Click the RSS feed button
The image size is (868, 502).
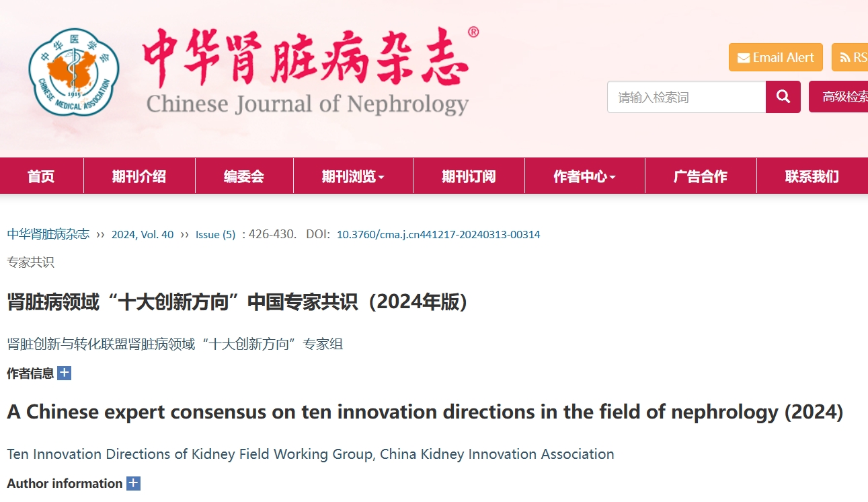click(x=851, y=57)
